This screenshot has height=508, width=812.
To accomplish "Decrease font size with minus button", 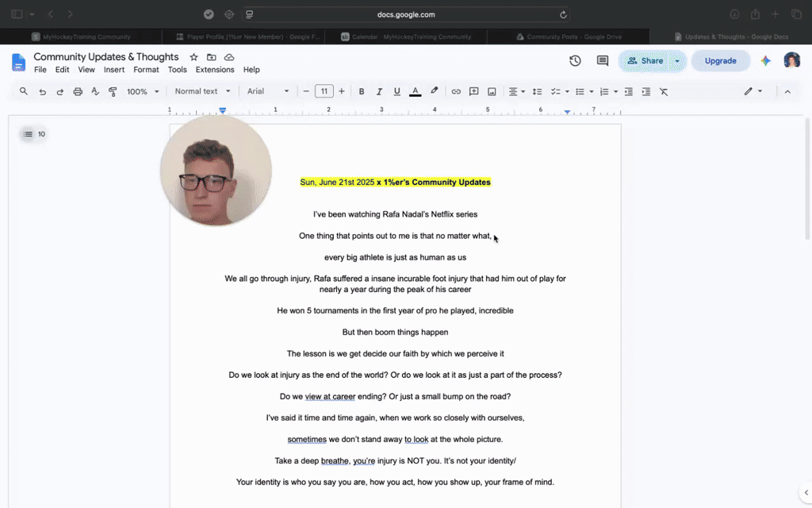I will click(306, 91).
